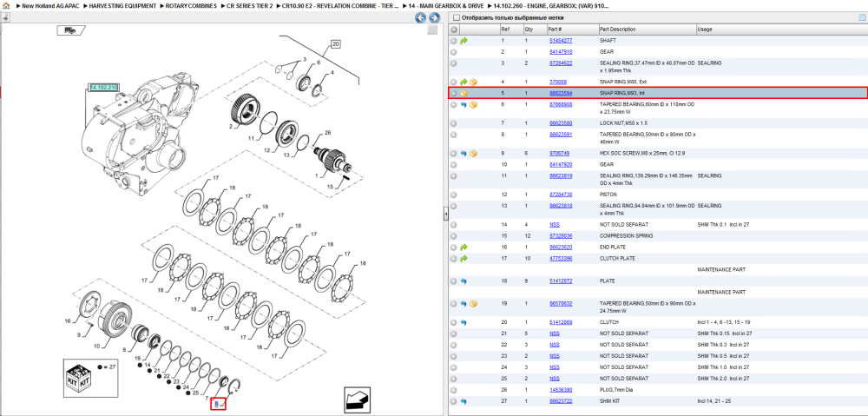Click package box icon in Ref 19 tapered bearing row
The height and width of the screenshot is (416, 868).
click(x=473, y=304)
